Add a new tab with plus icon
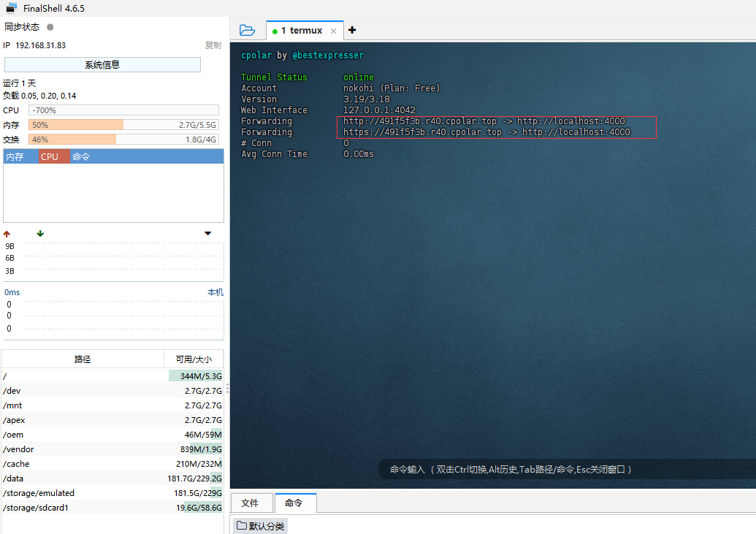 click(x=352, y=30)
